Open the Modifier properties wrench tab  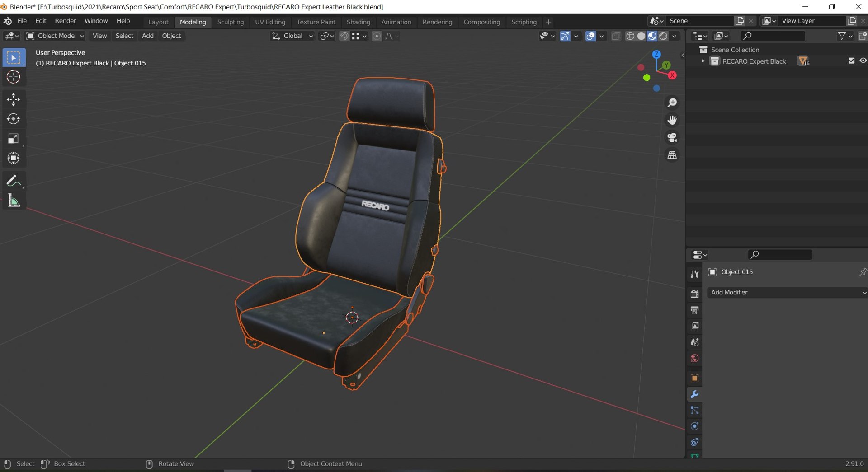(x=695, y=394)
